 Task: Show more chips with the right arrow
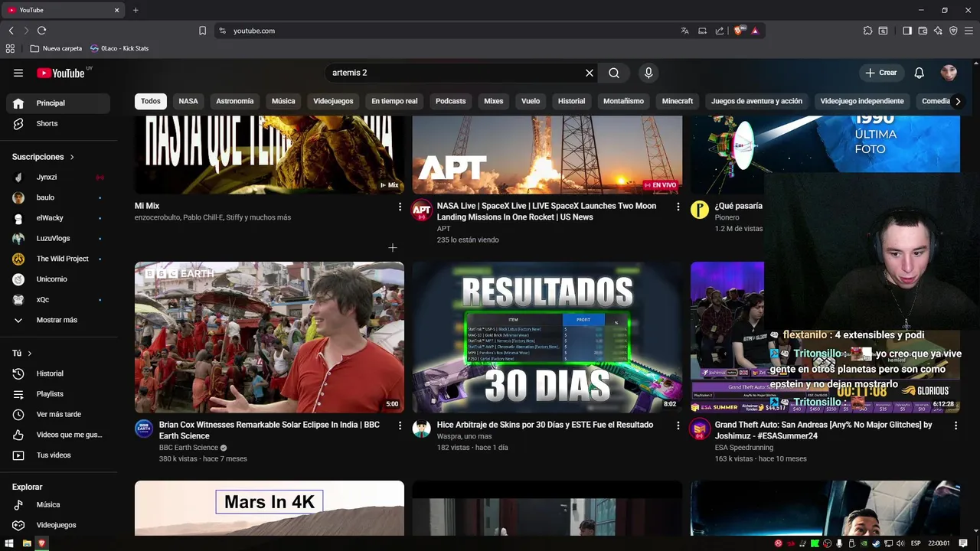pos(957,101)
